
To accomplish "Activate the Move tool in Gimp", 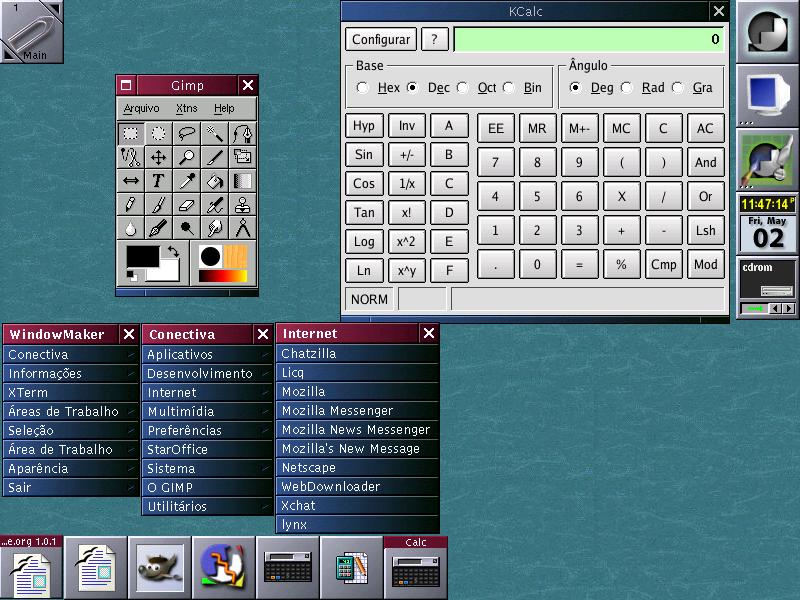I will [x=158, y=157].
